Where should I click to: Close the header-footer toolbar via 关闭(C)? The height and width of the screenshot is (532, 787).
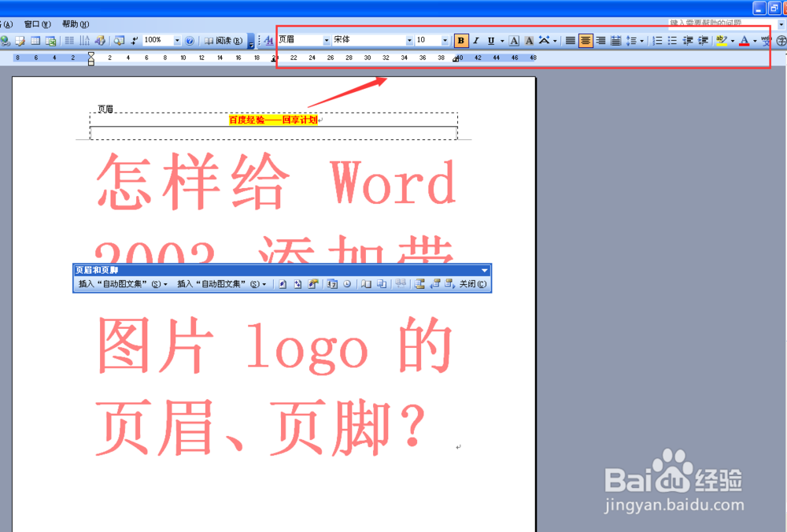[471, 284]
